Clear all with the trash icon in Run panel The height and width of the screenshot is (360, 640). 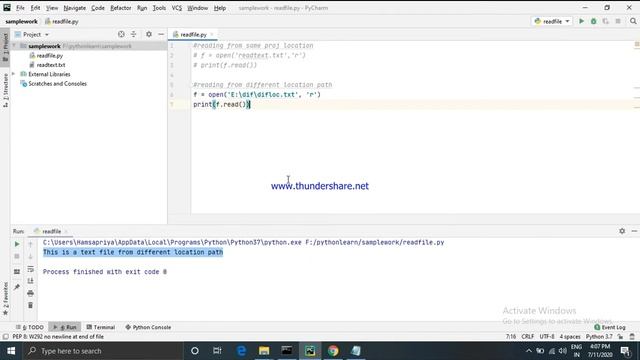tap(30, 305)
